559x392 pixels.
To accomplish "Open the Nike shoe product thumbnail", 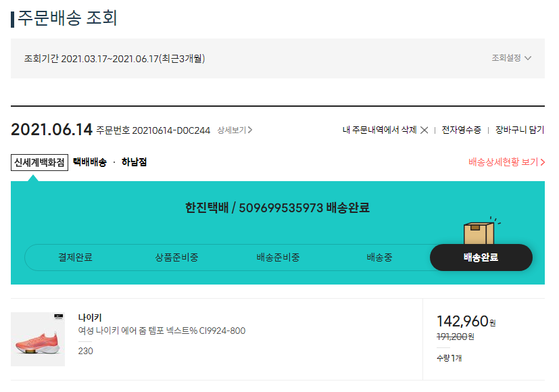I will click(38, 339).
